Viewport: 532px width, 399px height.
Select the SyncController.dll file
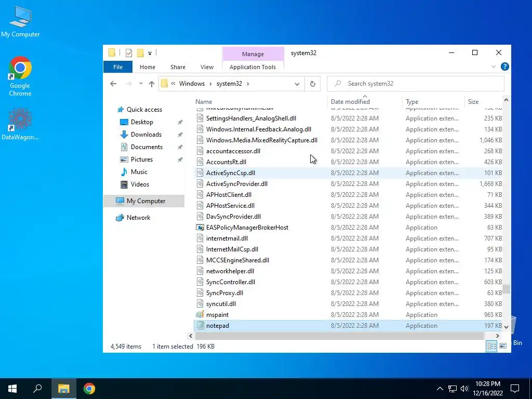click(230, 282)
